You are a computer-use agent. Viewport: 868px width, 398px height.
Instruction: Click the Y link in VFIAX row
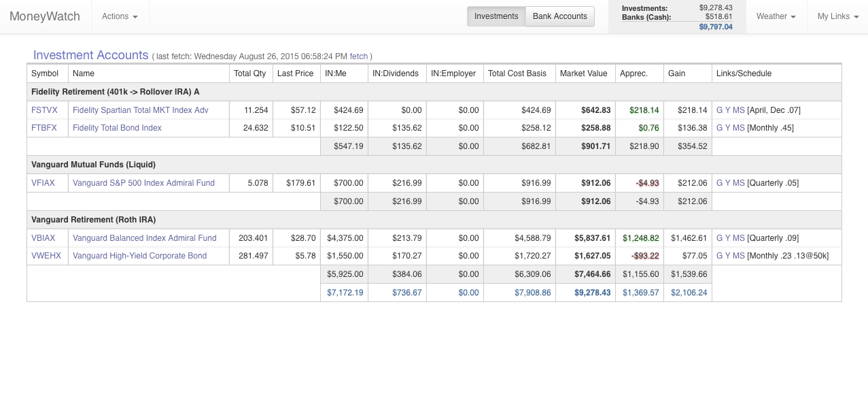pyautogui.click(x=728, y=183)
